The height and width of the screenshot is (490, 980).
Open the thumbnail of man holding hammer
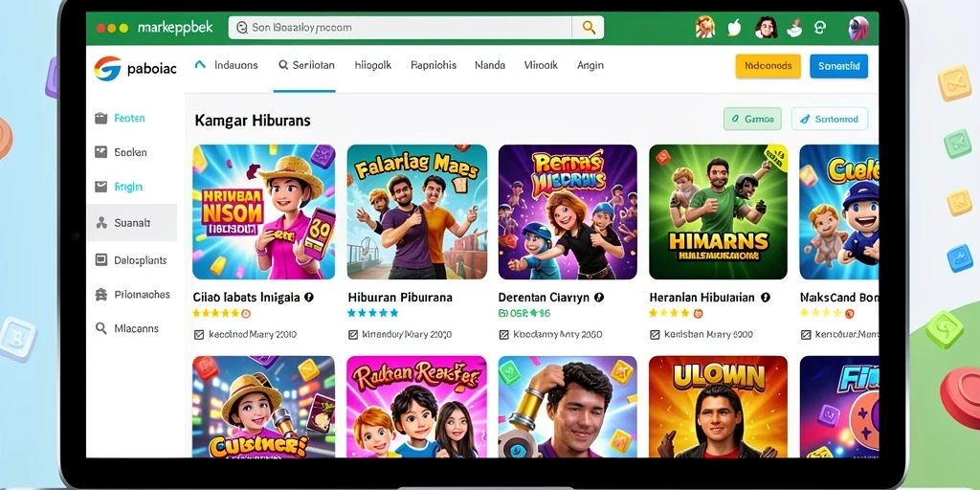point(568,407)
